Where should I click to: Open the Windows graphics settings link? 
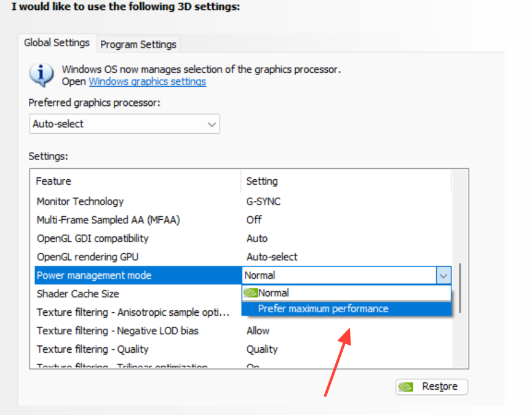[x=147, y=81]
